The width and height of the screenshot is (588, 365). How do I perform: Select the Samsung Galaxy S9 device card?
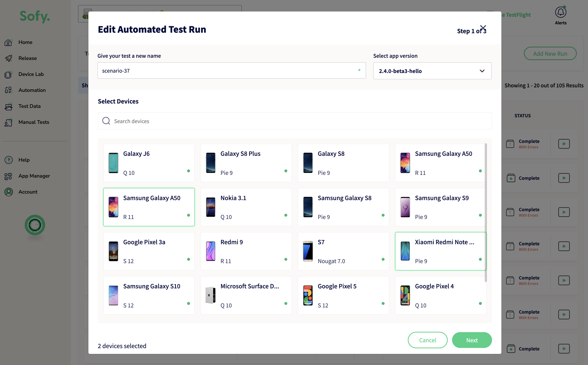(x=441, y=207)
